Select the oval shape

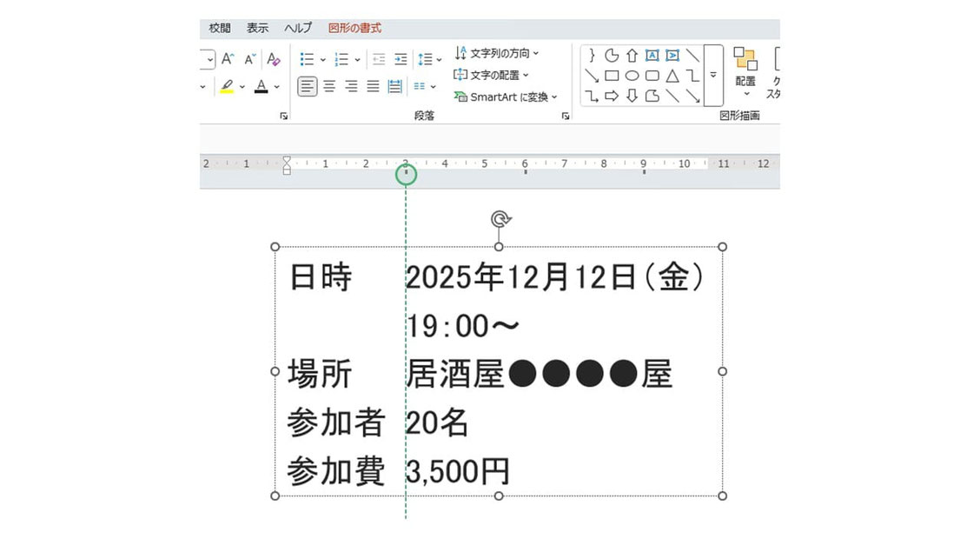(x=632, y=76)
